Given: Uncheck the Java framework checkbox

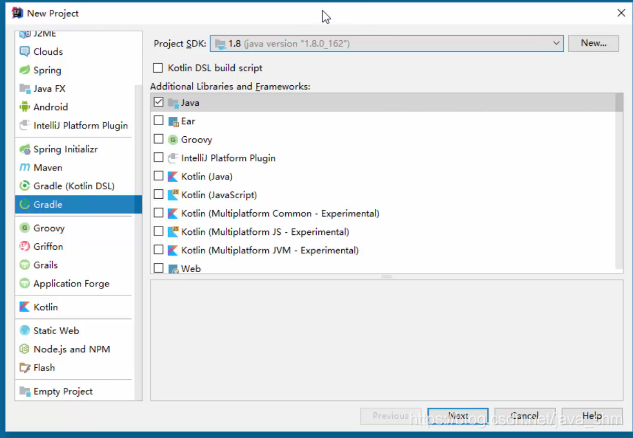Looking at the screenshot, I should pos(159,102).
